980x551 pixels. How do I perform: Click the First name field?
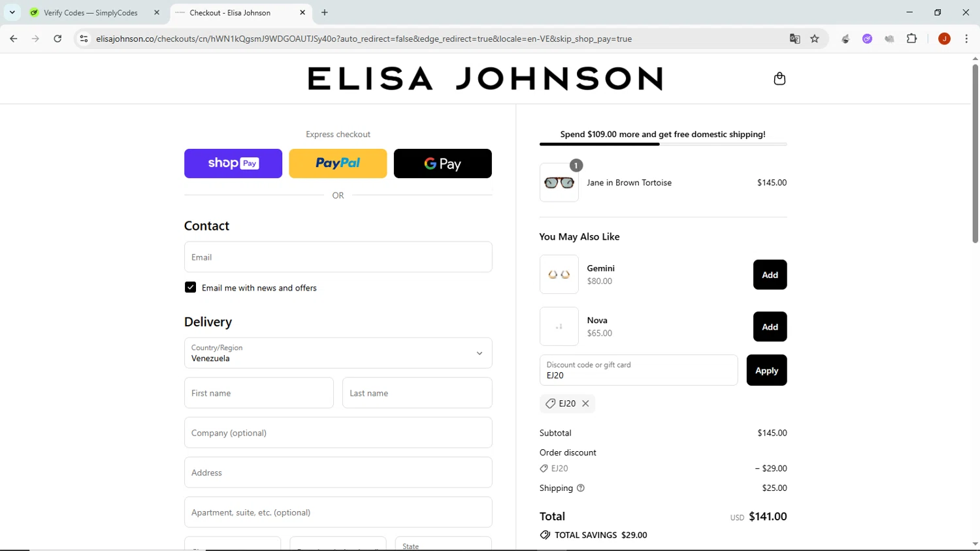pyautogui.click(x=259, y=393)
